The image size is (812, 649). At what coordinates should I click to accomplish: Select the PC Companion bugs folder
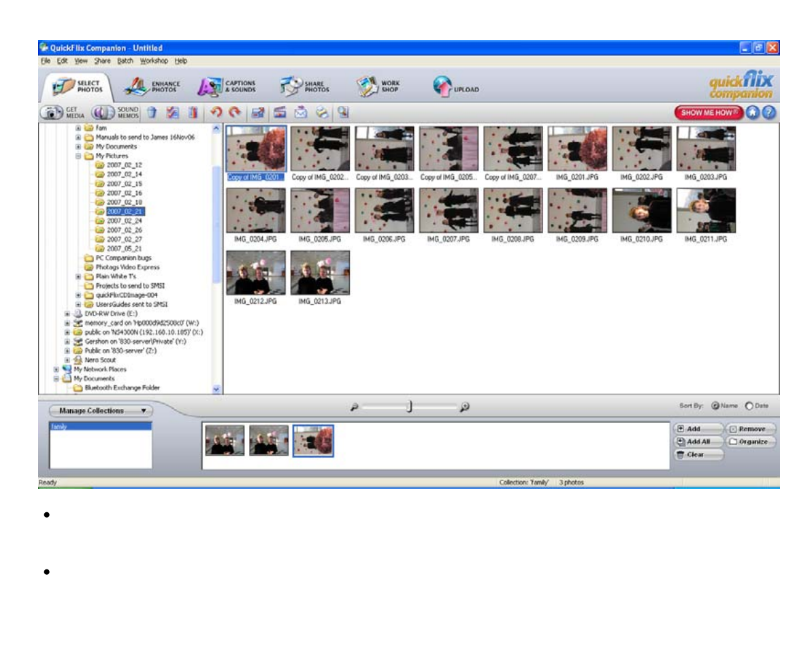pyautogui.click(x=123, y=258)
